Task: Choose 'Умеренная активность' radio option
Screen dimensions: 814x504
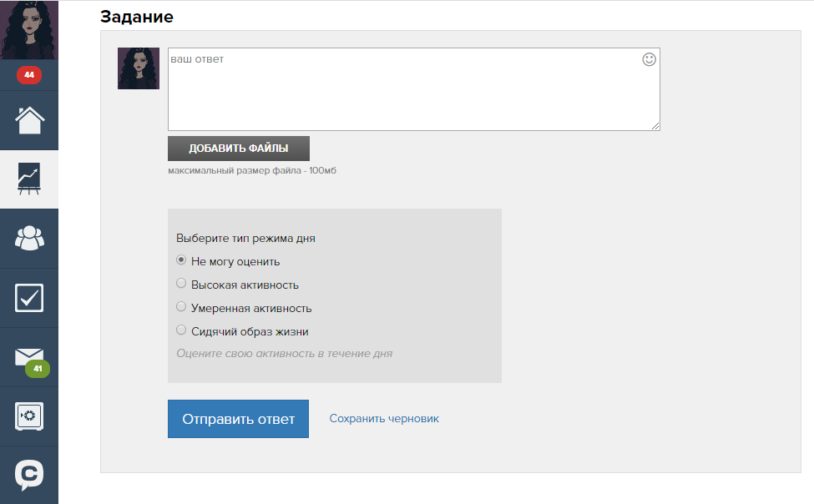Action: coord(181,307)
